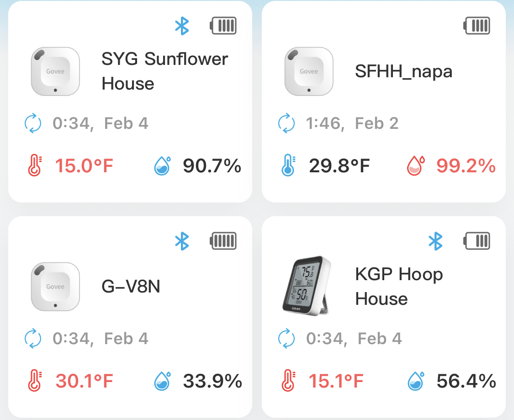Image resolution: width=514 pixels, height=420 pixels.
Task: Select the KGP Hoop House thermometer display image
Action: 306,286
